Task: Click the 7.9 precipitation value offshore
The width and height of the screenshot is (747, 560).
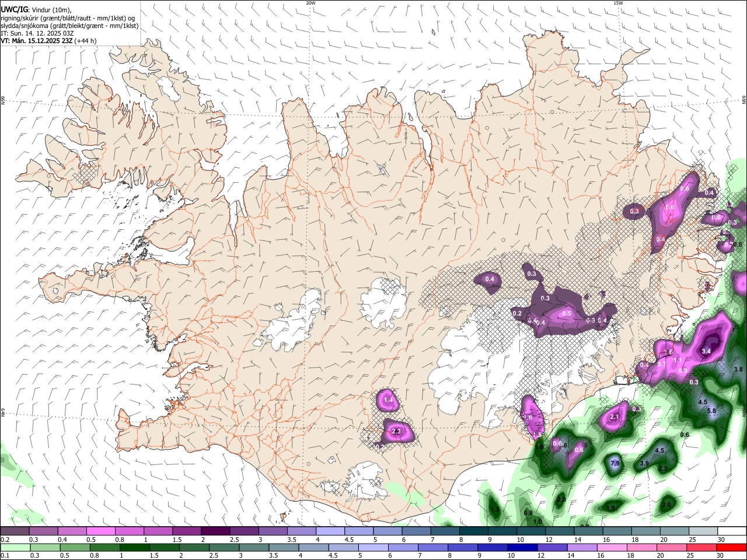Action: [615, 463]
